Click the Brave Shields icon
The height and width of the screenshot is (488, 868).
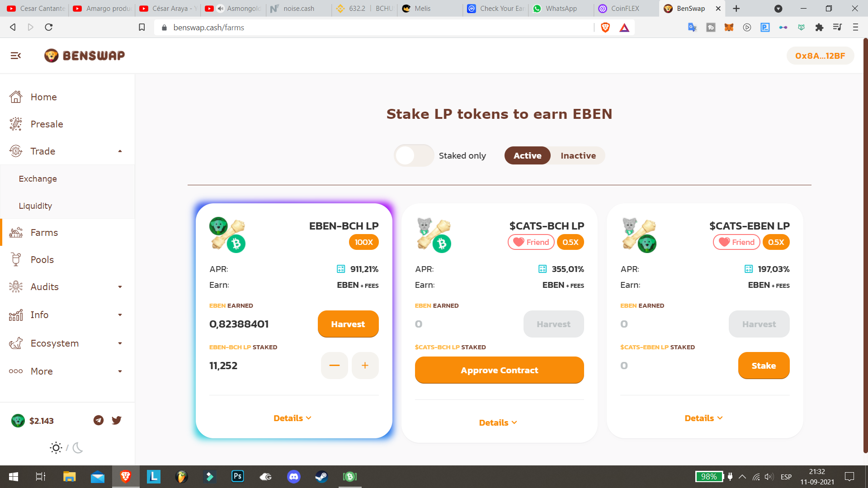point(605,28)
